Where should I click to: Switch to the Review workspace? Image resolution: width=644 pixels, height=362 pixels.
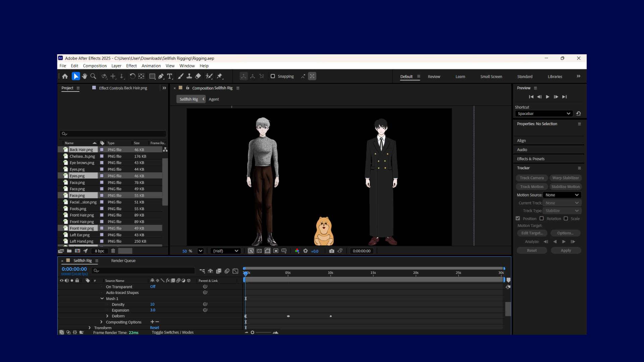(x=434, y=77)
